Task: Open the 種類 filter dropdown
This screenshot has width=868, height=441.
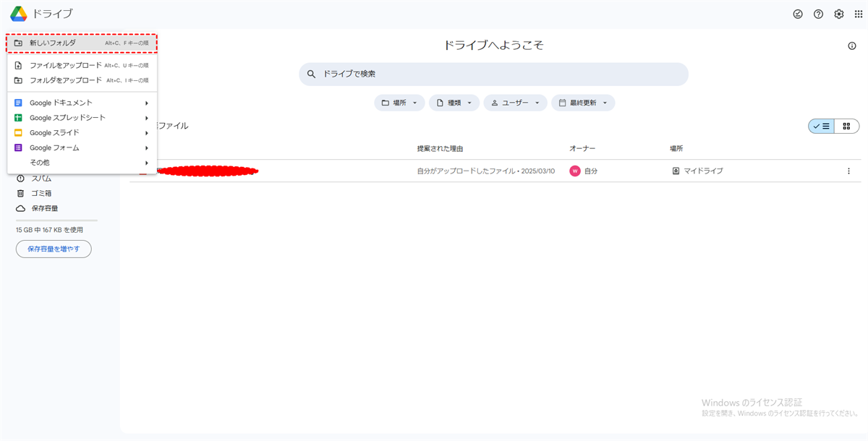Action: coord(454,103)
